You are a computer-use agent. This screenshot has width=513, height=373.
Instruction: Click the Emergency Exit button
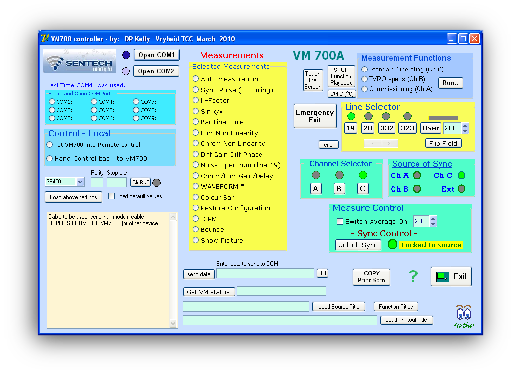click(315, 116)
